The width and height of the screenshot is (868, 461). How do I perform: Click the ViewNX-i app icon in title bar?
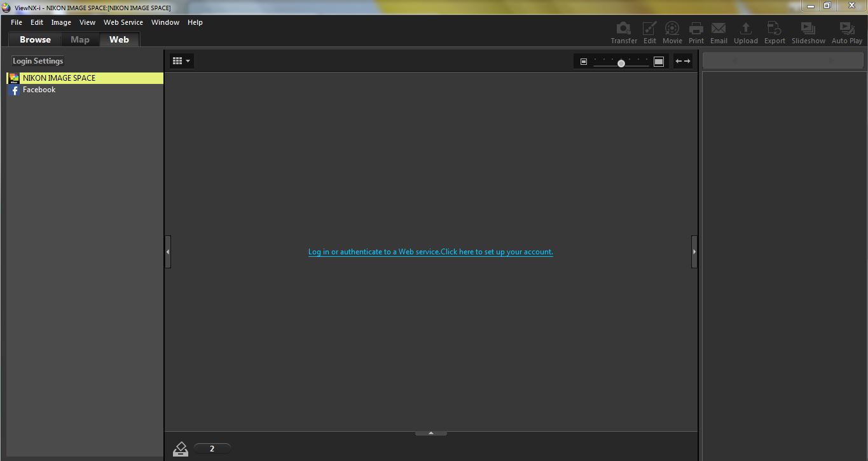pos(6,8)
